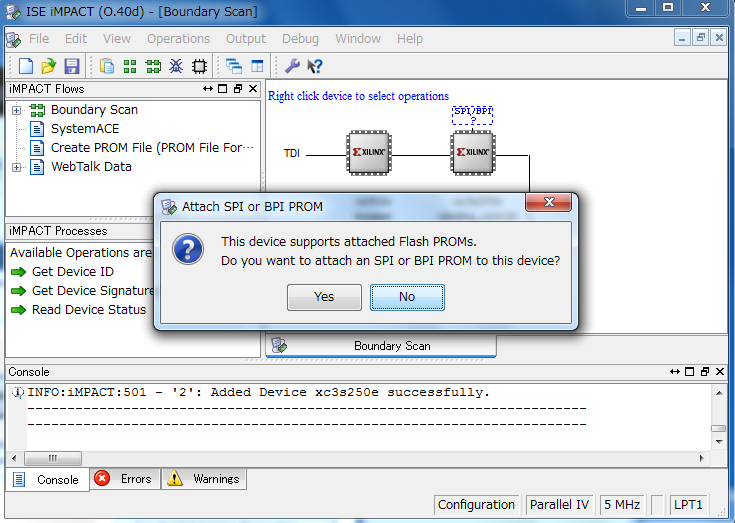Image resolution: width=735 pixels, height=523 pixels.
Task: Click the Get Device Signature green arrow
Action: click(x=18, y=291)
